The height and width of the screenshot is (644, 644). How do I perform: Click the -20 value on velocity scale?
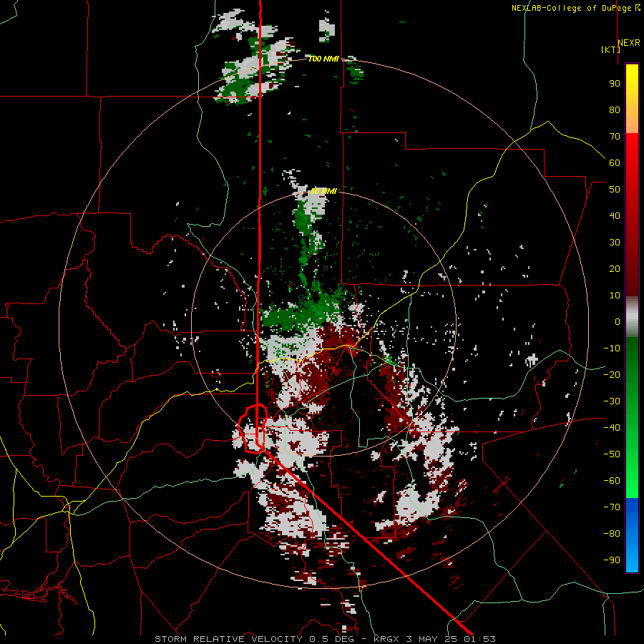pos(612,375)
